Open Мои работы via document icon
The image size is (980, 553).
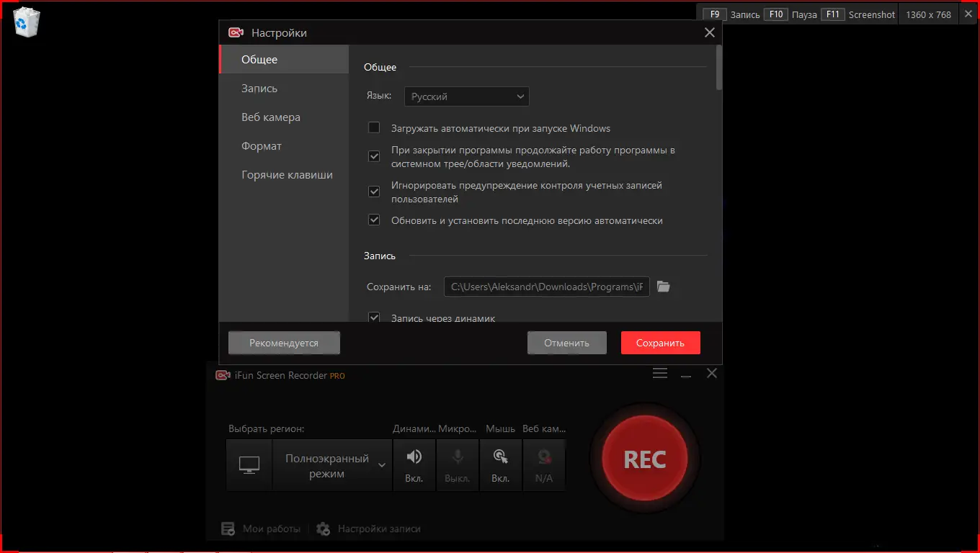pyautogui.click(x=228, y=528)
